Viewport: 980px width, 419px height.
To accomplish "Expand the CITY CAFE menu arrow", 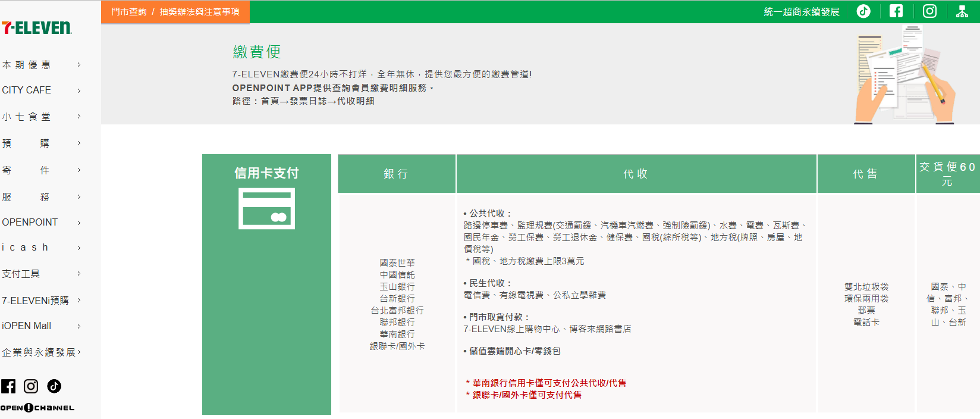I will point(79,90).
